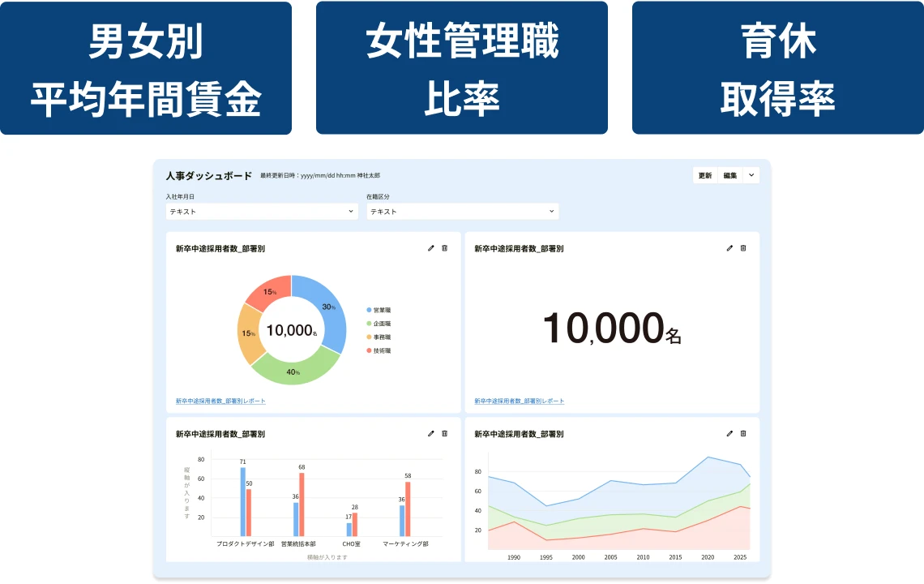Click the 2020 label on area chart axis

pos(708,557)
